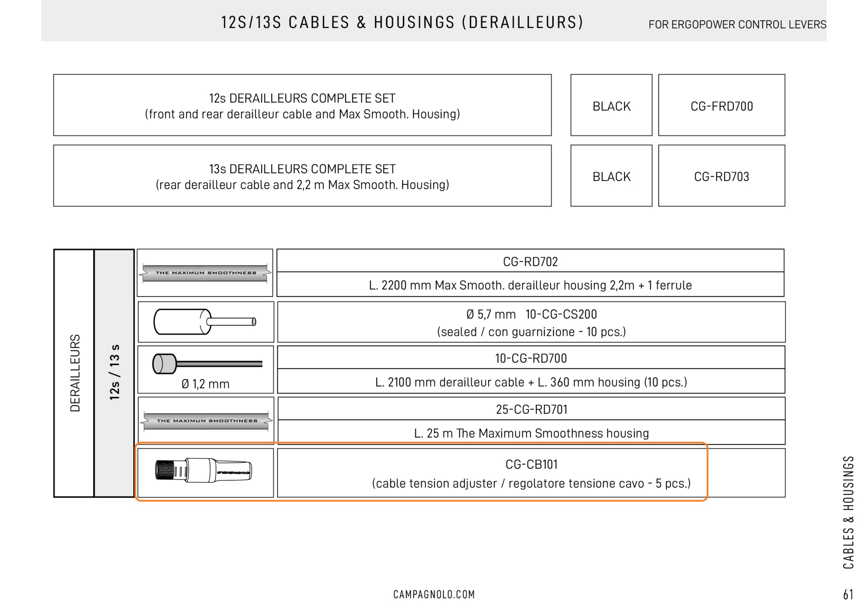
Task: Click the CG-CB101 part number
Action: [531, 464]
